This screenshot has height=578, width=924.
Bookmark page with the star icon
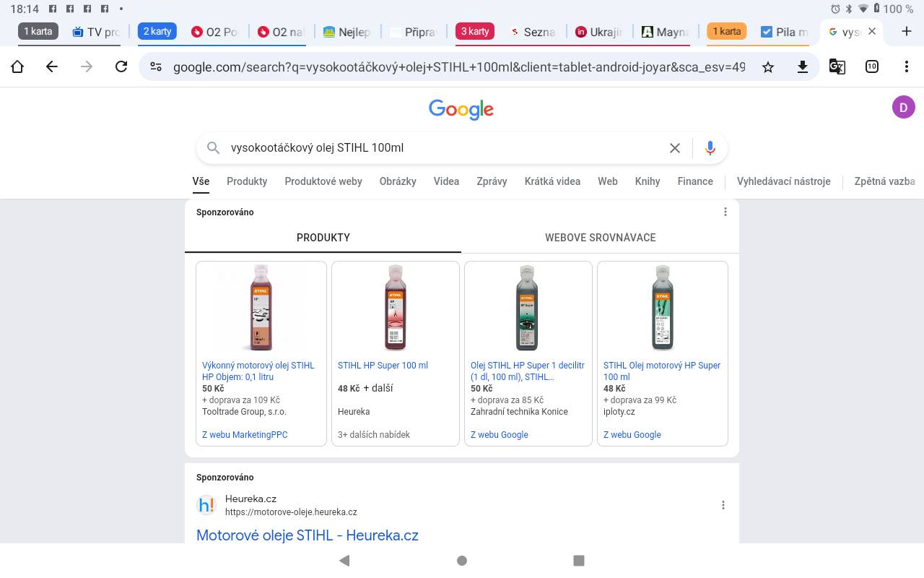[768, 66]
